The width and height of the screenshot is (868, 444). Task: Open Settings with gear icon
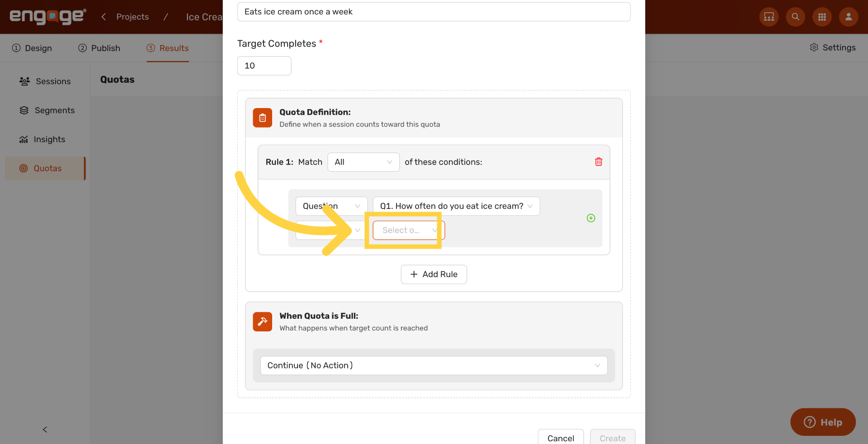point(832,47)
